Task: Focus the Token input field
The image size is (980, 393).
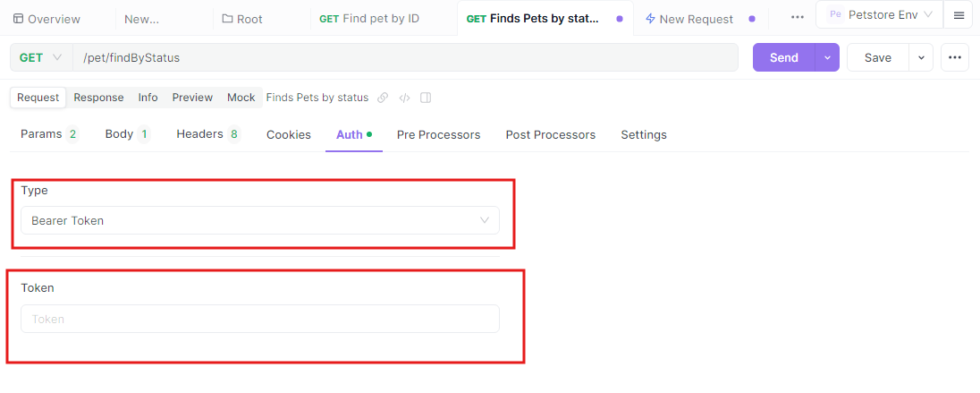Action: (x=260, y=319)
